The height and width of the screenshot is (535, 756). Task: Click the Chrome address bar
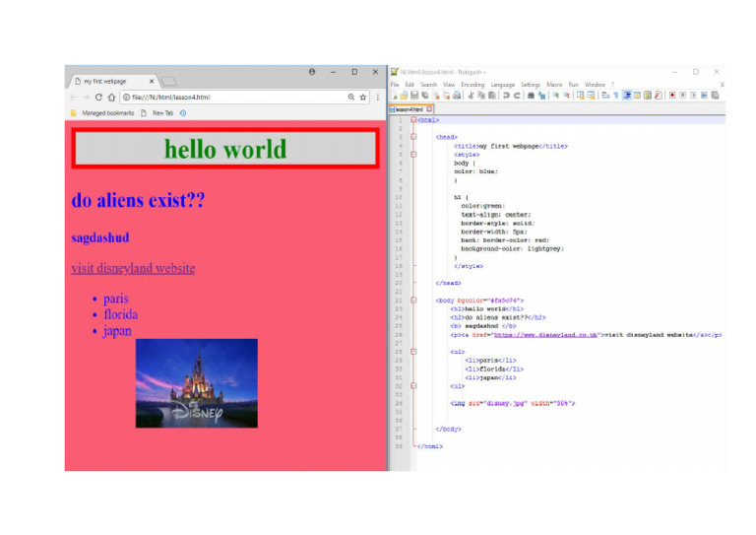(x=226, y=98)
